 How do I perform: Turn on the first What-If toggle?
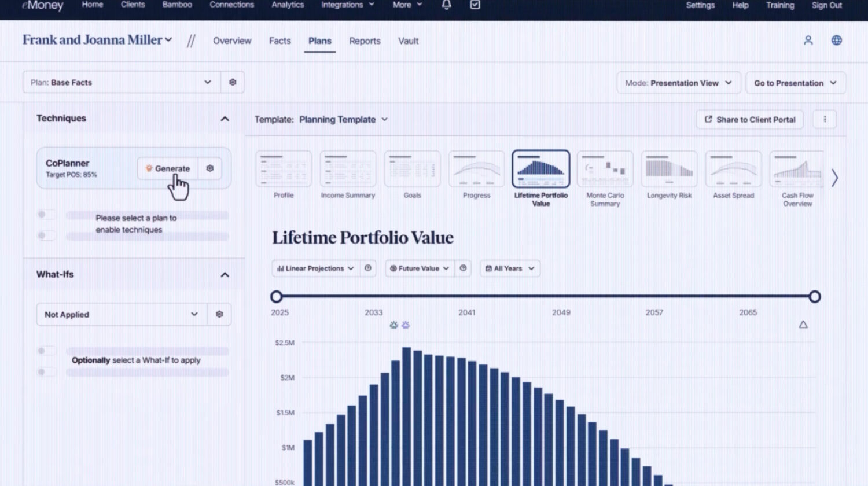pos(46,351)
